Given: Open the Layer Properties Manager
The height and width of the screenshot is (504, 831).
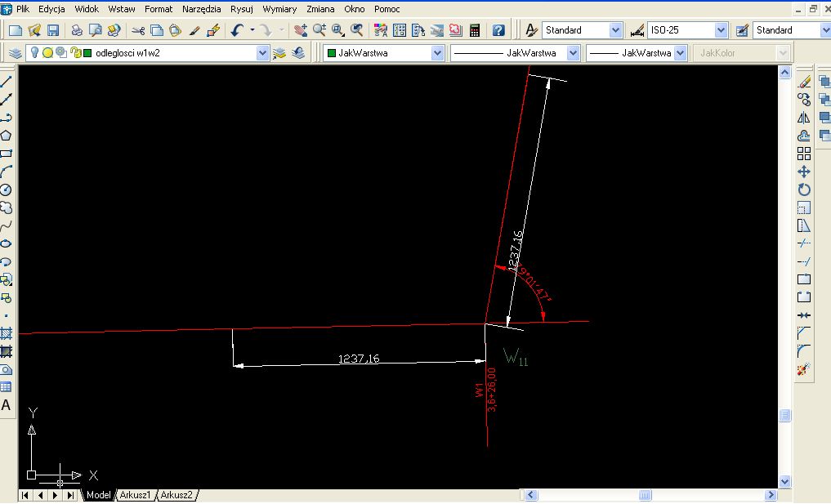Looking at the screenshot, I should [16, 53].
